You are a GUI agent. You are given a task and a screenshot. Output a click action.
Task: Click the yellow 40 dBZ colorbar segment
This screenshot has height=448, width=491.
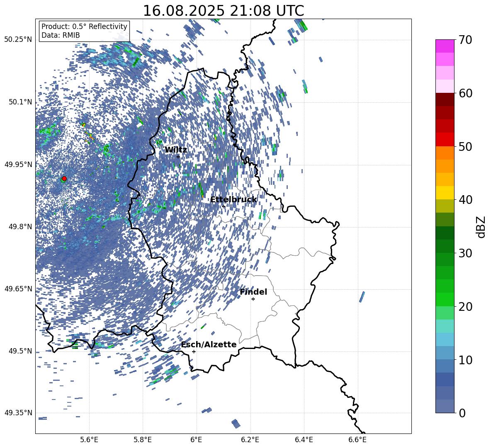[x=445, y=193]
